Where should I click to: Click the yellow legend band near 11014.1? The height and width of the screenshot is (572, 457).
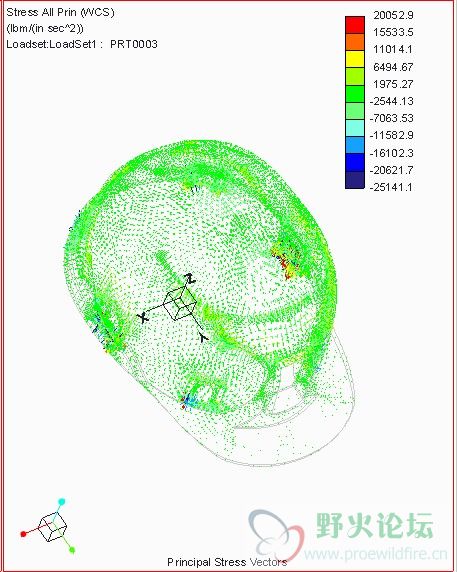point(355,59)
